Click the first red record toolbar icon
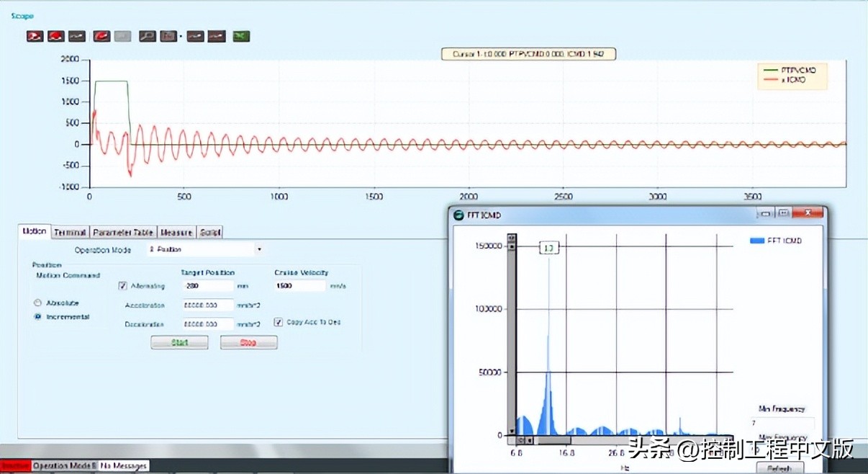Viewport: 868px width, 474px height. coord(35,36)
